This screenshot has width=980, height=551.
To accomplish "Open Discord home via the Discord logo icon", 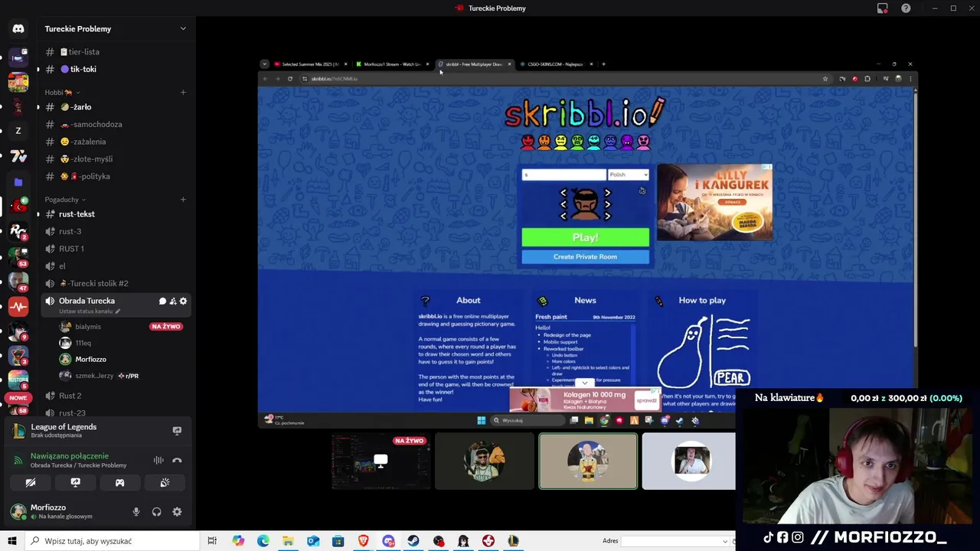I will (18, 28).
